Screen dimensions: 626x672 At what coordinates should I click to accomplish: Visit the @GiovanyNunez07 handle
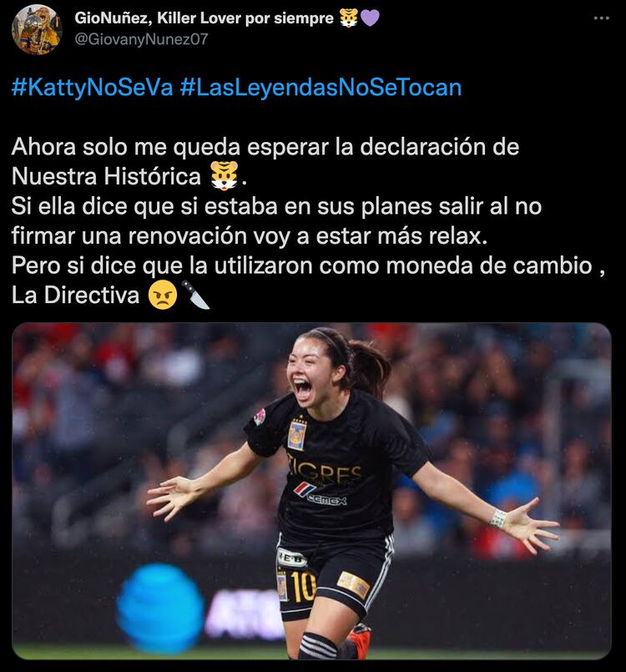coord(141,39)
